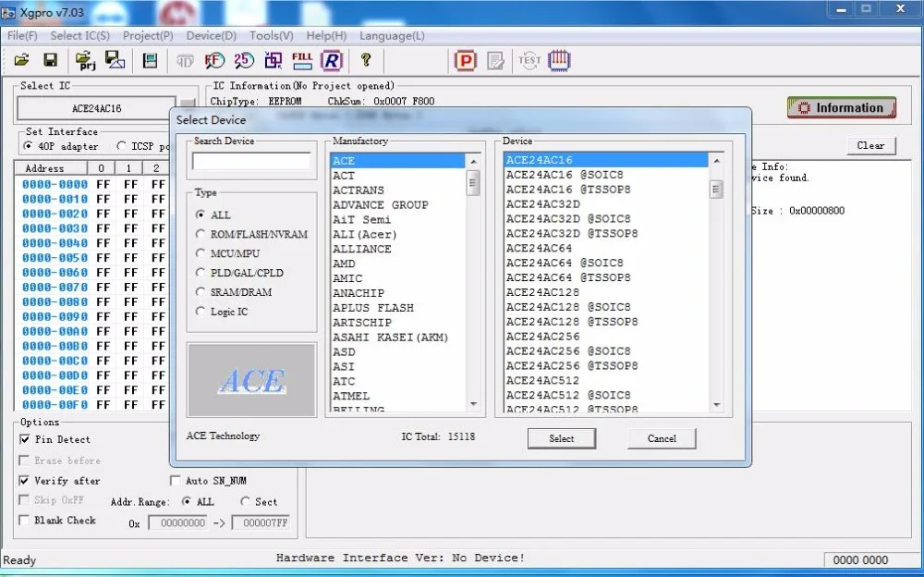Click the green floppy disk toolbar icon

click(x=151, y=60)
